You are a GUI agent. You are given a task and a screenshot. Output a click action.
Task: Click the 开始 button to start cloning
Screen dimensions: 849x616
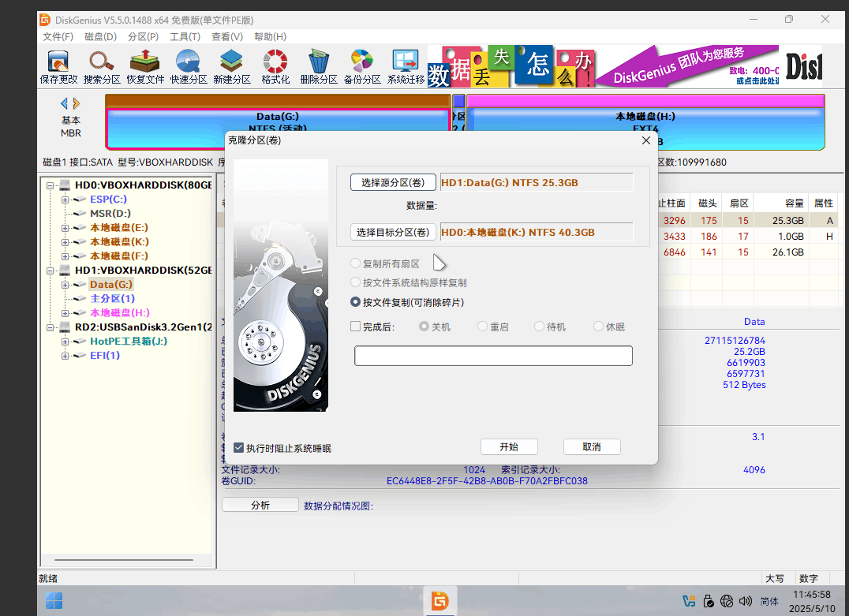pyautogui.click(x=509, y=446)
